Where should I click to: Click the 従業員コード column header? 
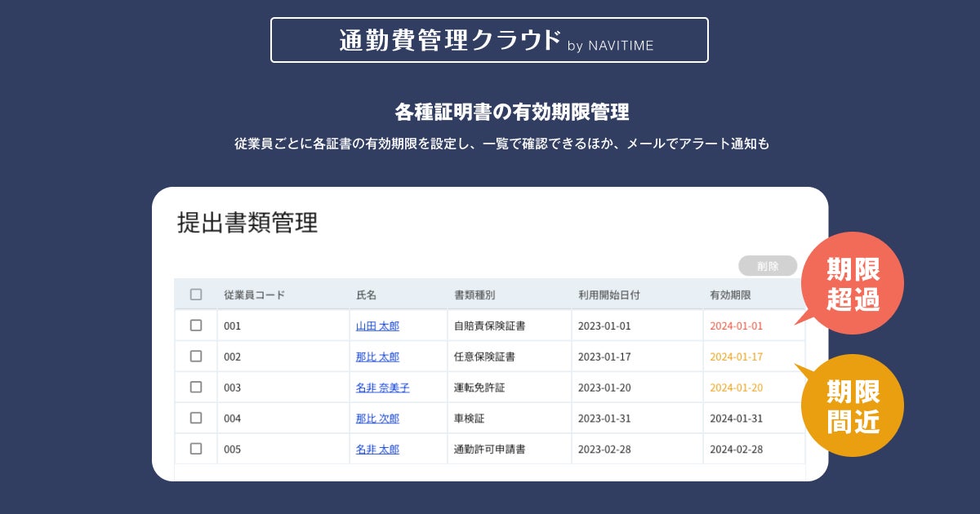pyautogui.click(x=254, y=295)
